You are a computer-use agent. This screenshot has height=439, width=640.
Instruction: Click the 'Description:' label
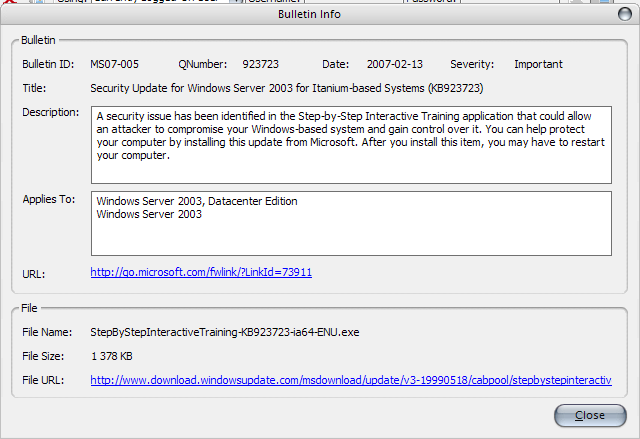tap(51, 112)
